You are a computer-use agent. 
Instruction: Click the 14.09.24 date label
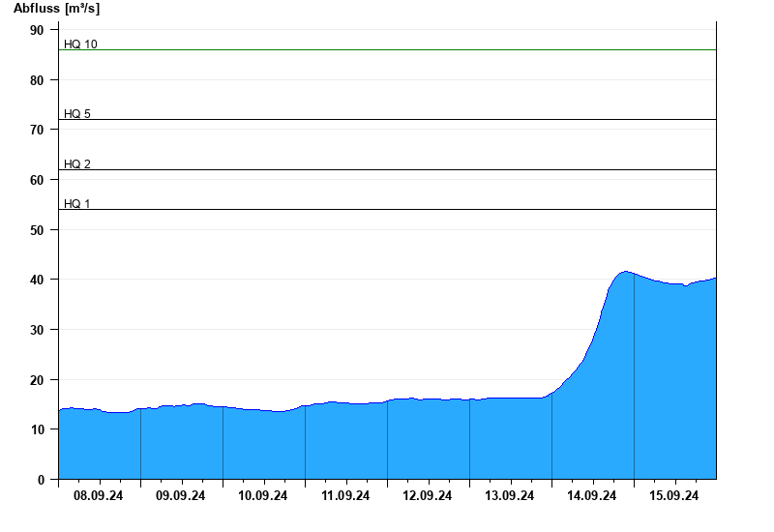coord(592,496)
